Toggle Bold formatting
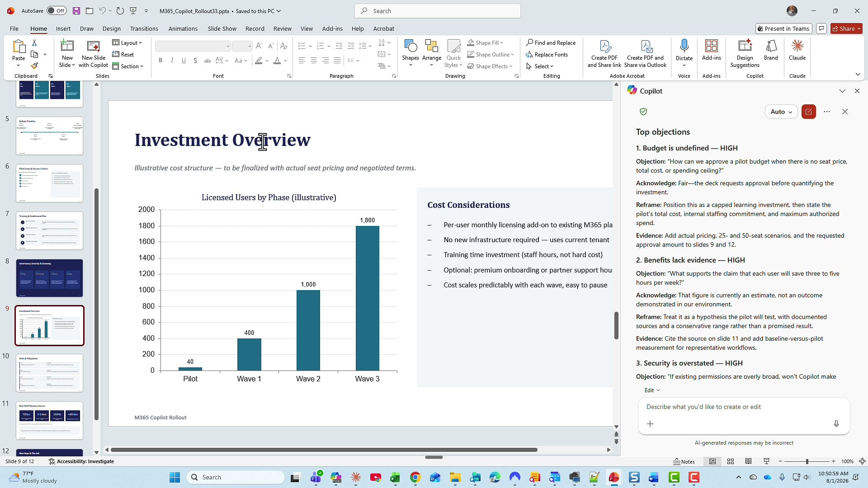Viewport: 868px width, 488px height. [160, 61]
